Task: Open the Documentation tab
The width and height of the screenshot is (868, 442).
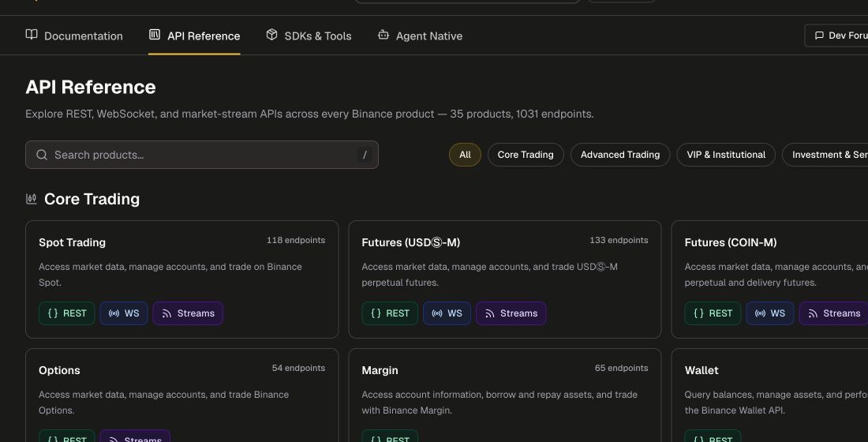Action: 74,36
